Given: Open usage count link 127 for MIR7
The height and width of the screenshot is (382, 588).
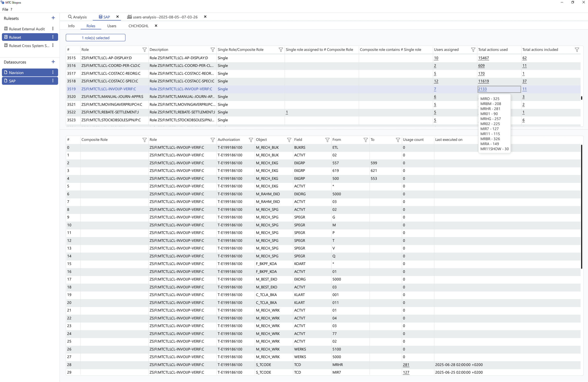Looking at the screenshot, I should tap(406, 372).
